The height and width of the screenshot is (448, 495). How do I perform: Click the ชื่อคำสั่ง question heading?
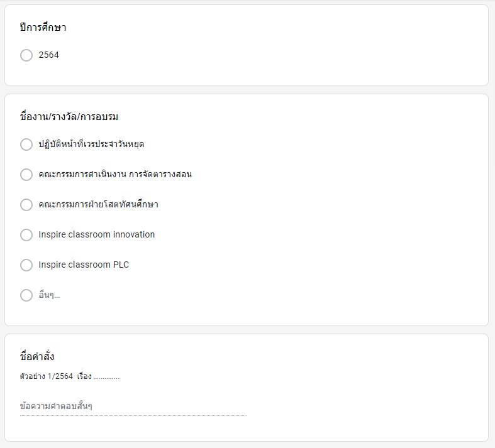[x=37, y=356]
